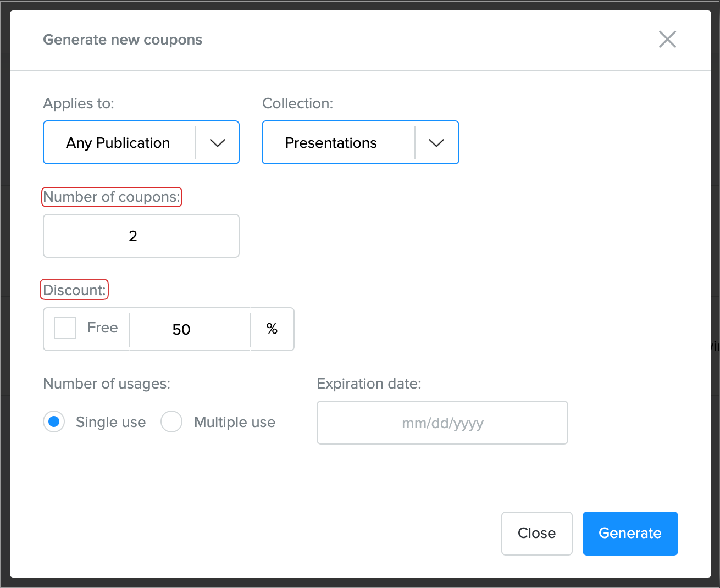
Task: Close the dialog with the X icon
Action: click(x=667, y=40)
